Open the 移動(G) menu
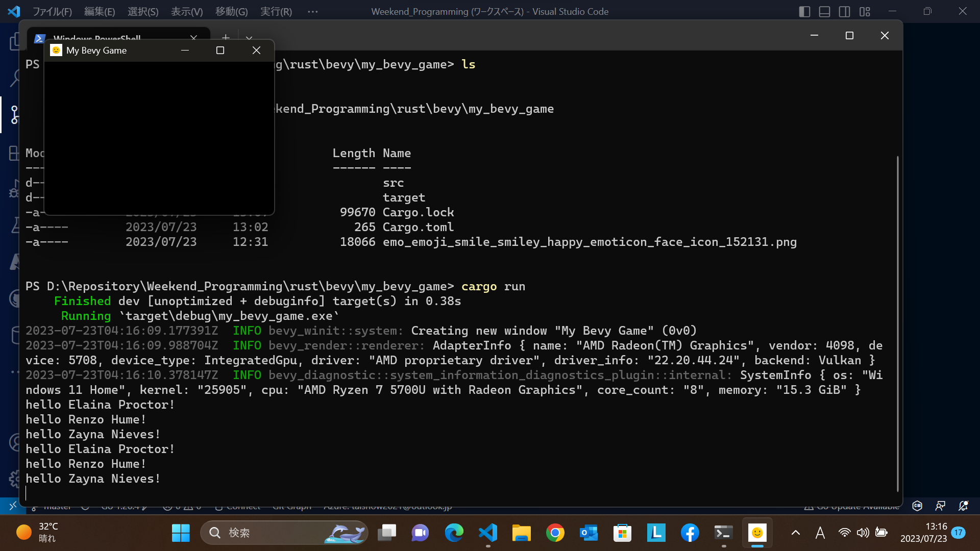Image resolution: width=980 pixels, height=551 pixels. click(231, 11)
